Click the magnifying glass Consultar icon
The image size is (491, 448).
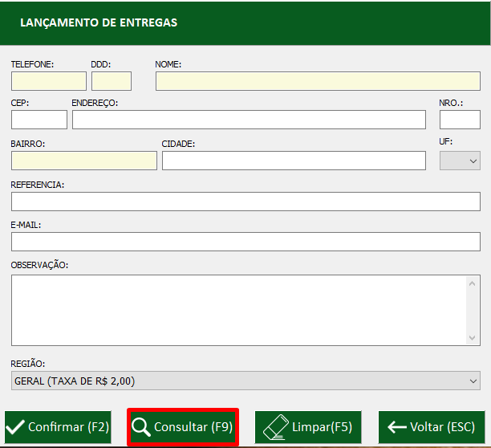(x=141, y=427)
